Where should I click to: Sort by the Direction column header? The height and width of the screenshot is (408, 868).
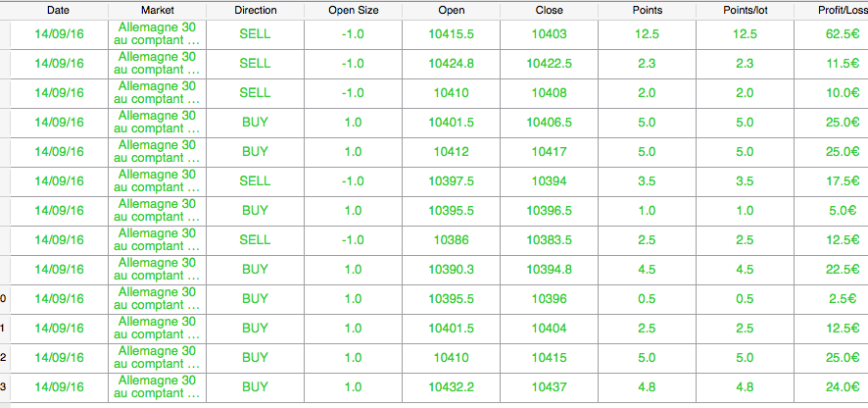[x=255, y=11]
